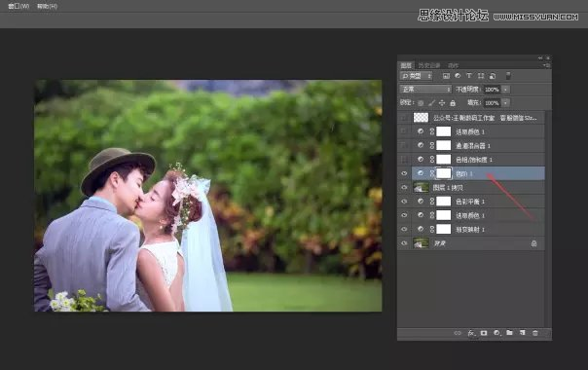Click the 不透明度 100% value field
This screenshot has height=370, width=588.
pos(492,90)
